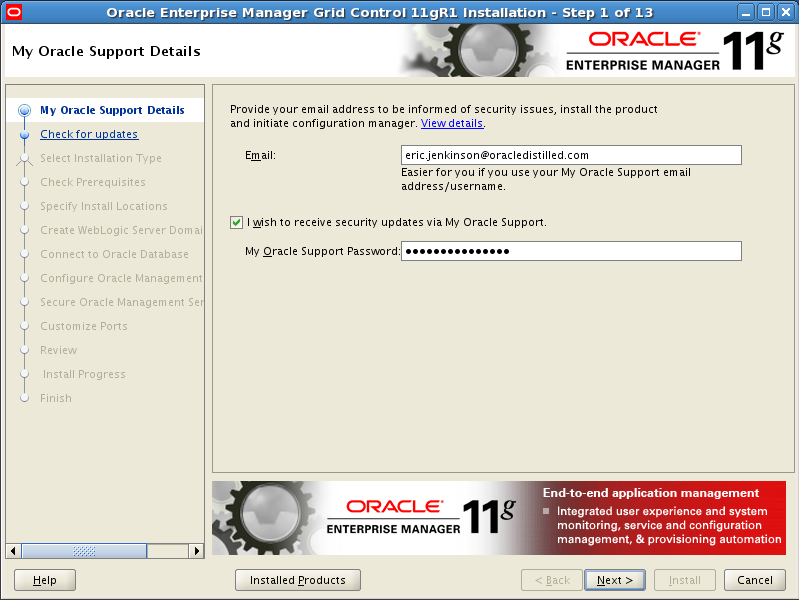Select Secure Oracle Management Service step

(x=121, y=302)
